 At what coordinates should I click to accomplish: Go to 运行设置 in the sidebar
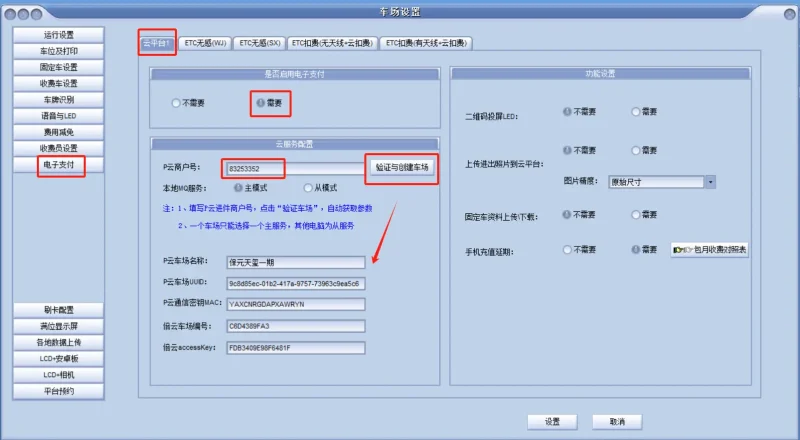tap(58, 35)
